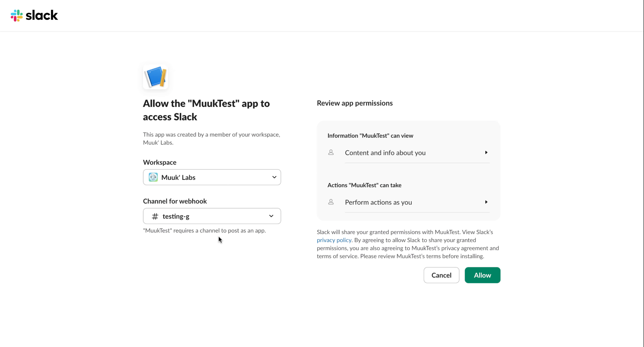
Task: Click the chevron on the channel selector
Action: [271, 216]
